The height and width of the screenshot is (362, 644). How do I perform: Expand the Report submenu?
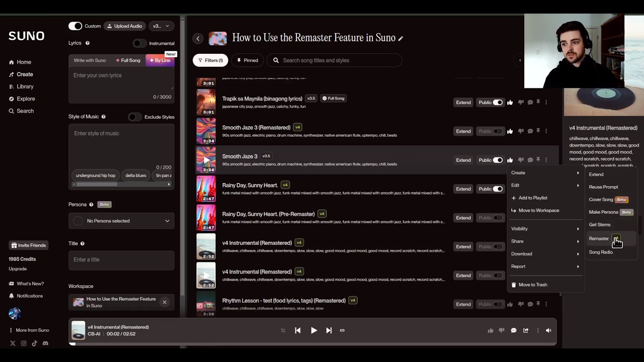(546, 266)
